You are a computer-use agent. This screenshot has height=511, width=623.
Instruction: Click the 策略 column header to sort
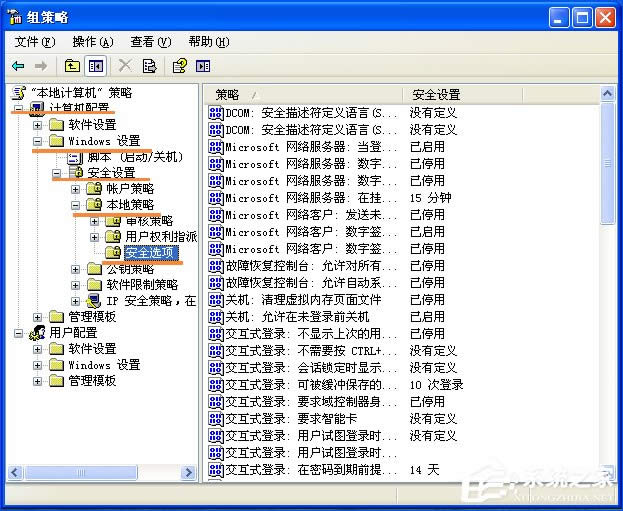(300, 94)
